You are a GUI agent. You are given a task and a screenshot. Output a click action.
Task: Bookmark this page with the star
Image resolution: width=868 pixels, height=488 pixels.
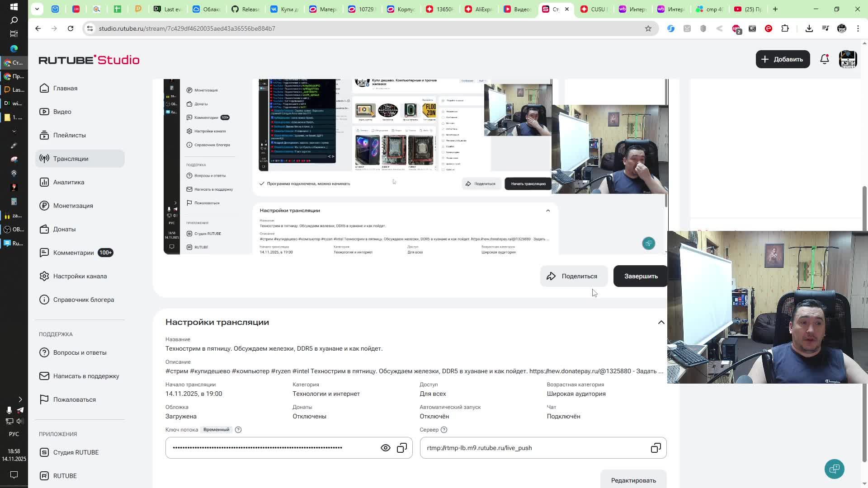click(x=648, y=28)
